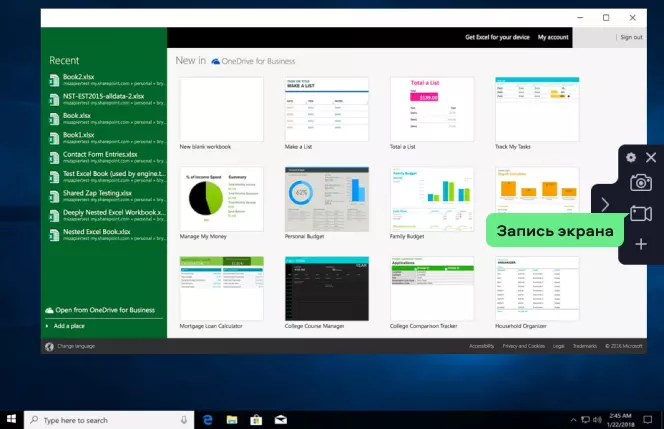Open Microsoft Edge from taskbar

pos(210,420)
